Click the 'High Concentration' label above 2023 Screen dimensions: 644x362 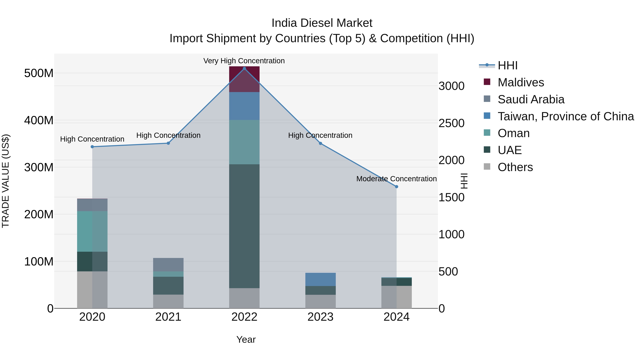(320, 135)
